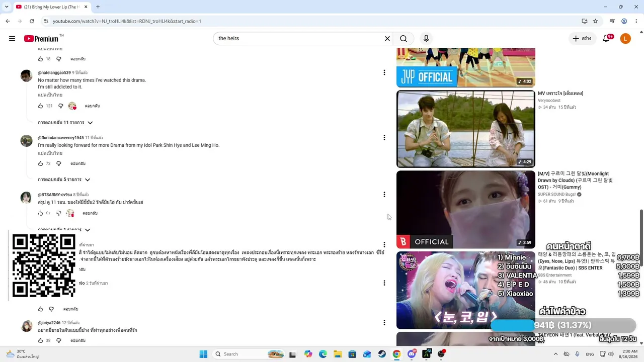Translate natelanggao539 comment to Thai
644x362 pixels.
(x=50, y=95)
